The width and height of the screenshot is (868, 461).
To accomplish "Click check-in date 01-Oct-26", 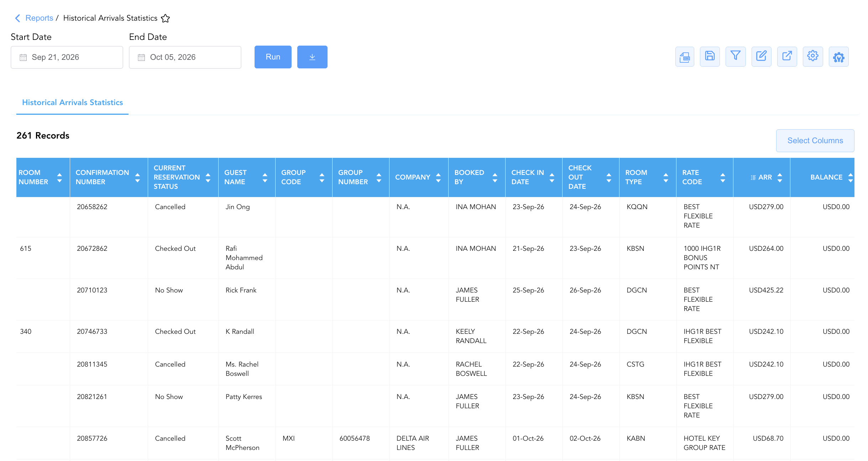I will coord(528,439).
